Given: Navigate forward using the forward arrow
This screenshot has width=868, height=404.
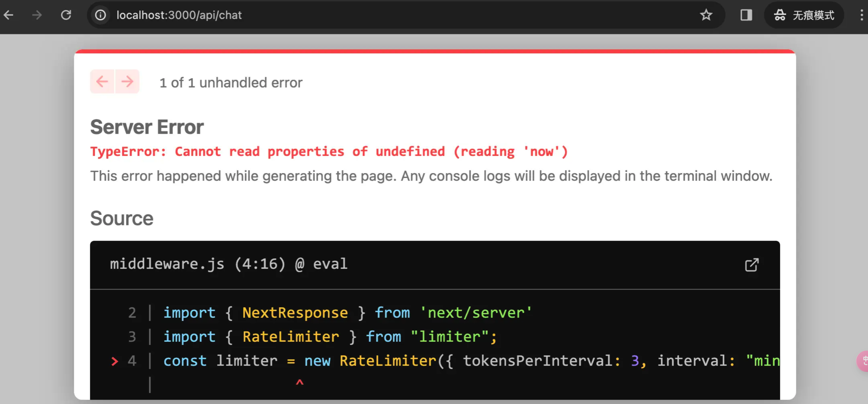Looking at the screenshot, I should (x=37, y=15).
